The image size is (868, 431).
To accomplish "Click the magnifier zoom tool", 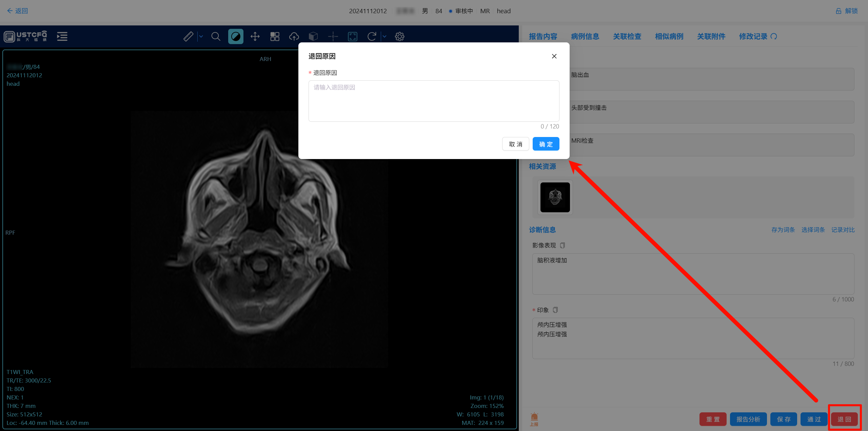I will 216,36.
